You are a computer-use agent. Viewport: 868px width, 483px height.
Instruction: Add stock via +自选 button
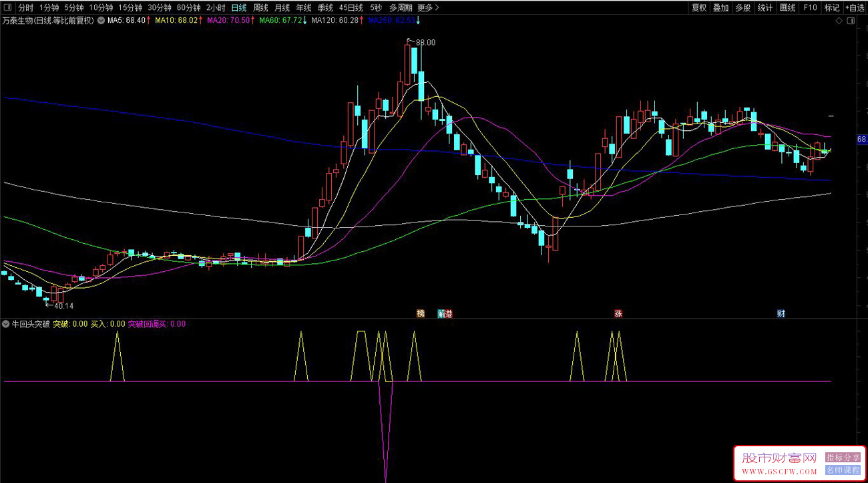855,8
